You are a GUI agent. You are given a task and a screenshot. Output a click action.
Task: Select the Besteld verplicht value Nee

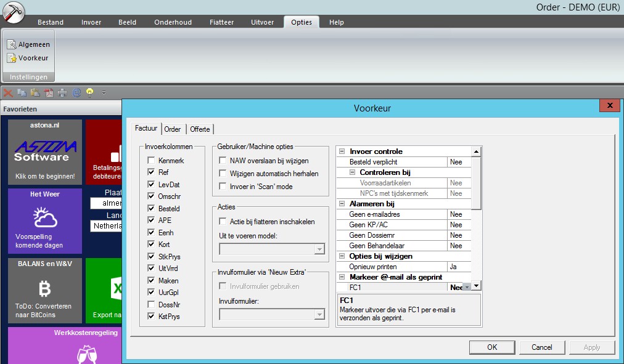[x=459, y=162]
